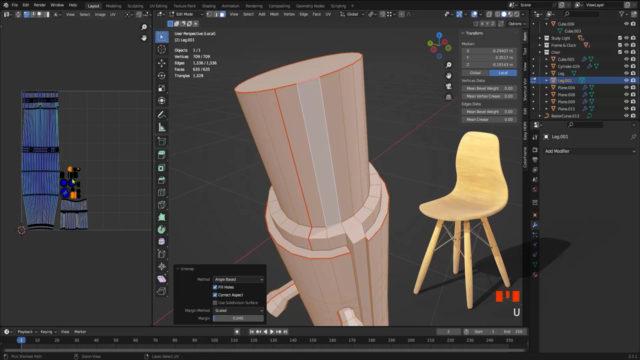This screenshot has height=360, width=640.
Task: Activate the Inset Faces tool
Action: [x=162, y=168]
